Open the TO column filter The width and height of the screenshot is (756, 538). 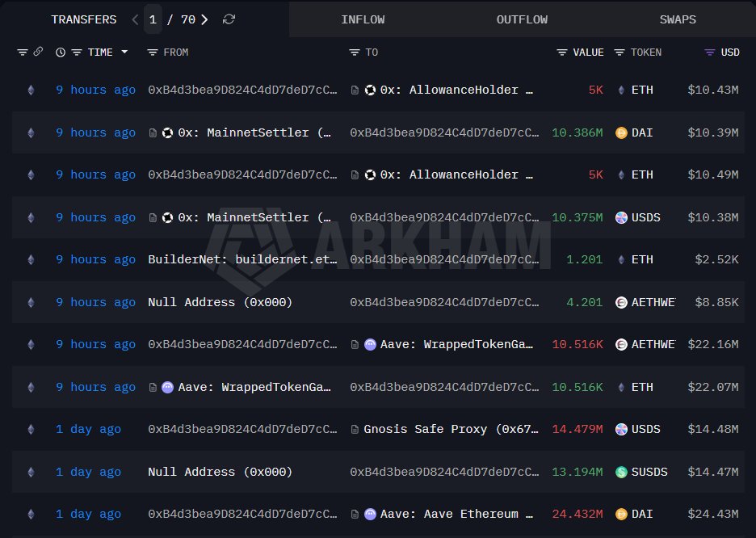coord(355,52)
